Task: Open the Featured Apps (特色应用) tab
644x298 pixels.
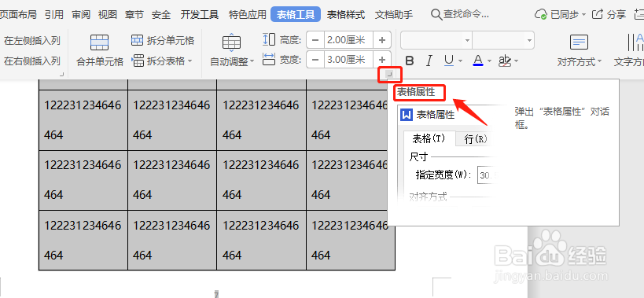Action: (248, 15)
